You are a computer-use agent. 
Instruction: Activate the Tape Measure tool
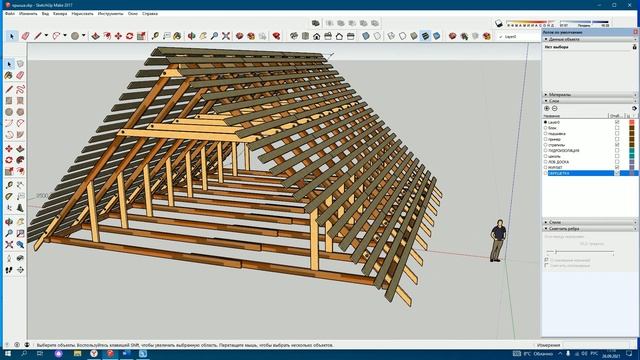pyautogui.click(x=155, y=36)
